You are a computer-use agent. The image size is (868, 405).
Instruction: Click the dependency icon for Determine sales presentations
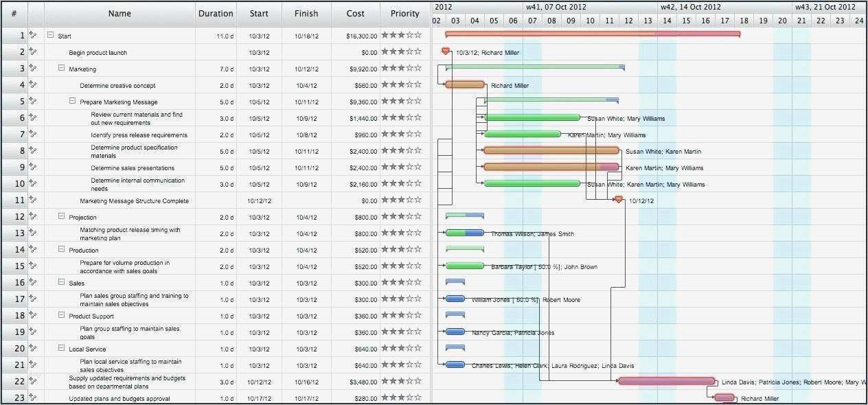point(32,167)
